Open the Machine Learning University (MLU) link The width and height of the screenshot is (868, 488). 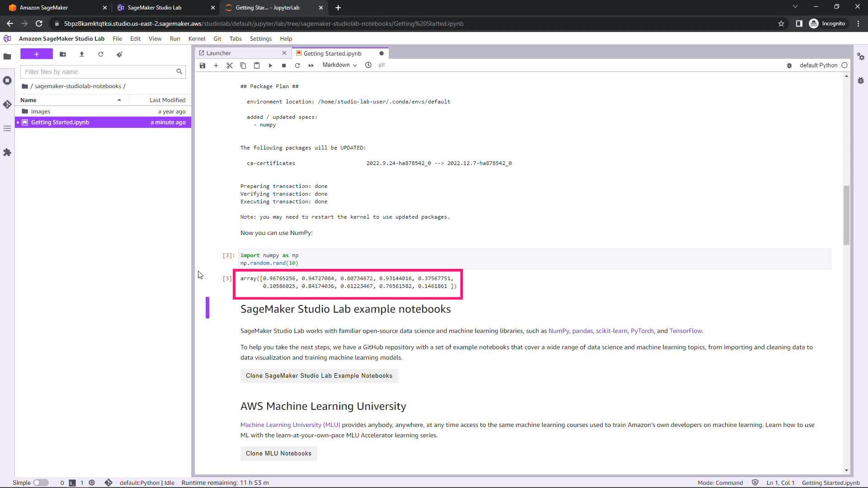coord(290,425)
